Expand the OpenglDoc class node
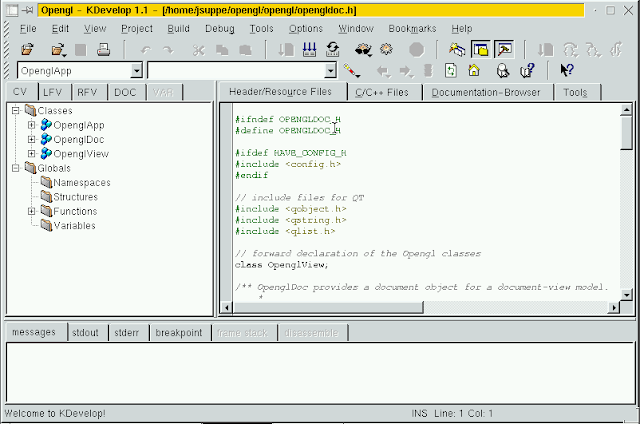This screenshot has height=424, width=640. [x=31, y=139]
